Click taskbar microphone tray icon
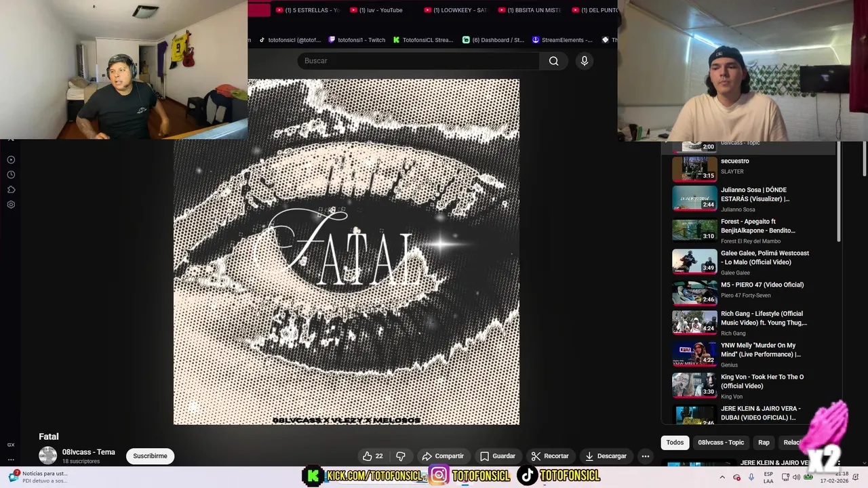 (751, 477)
